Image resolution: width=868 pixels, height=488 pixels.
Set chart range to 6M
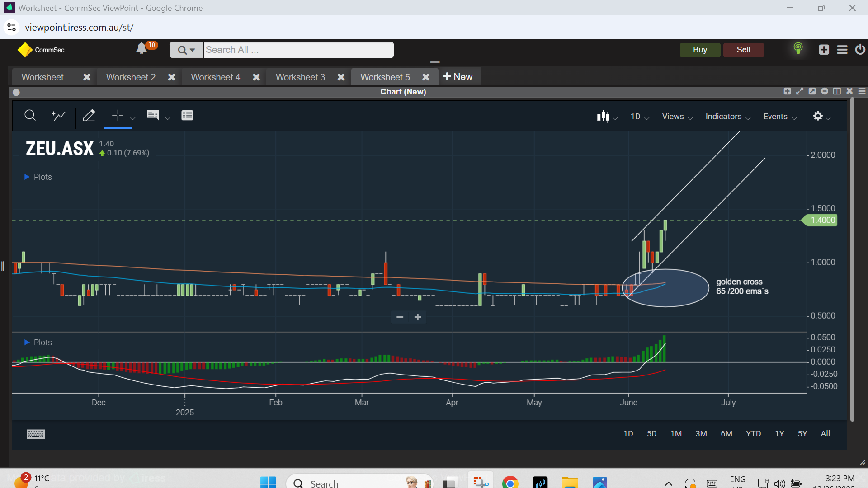point(726,434)
